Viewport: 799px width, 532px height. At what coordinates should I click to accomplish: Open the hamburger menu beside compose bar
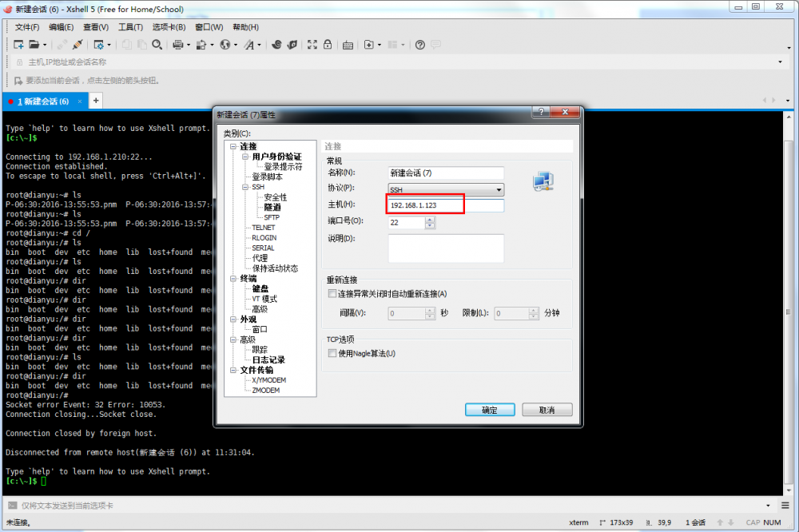pos(785,506)
